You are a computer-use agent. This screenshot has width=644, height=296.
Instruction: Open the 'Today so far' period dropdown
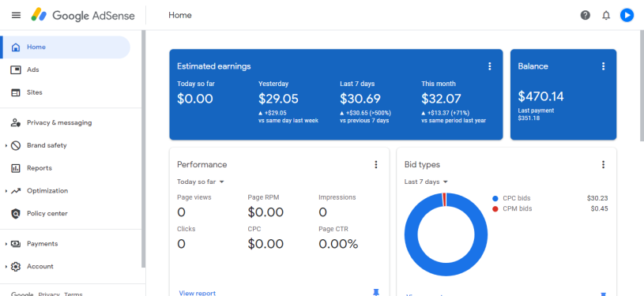click(201, 182)
